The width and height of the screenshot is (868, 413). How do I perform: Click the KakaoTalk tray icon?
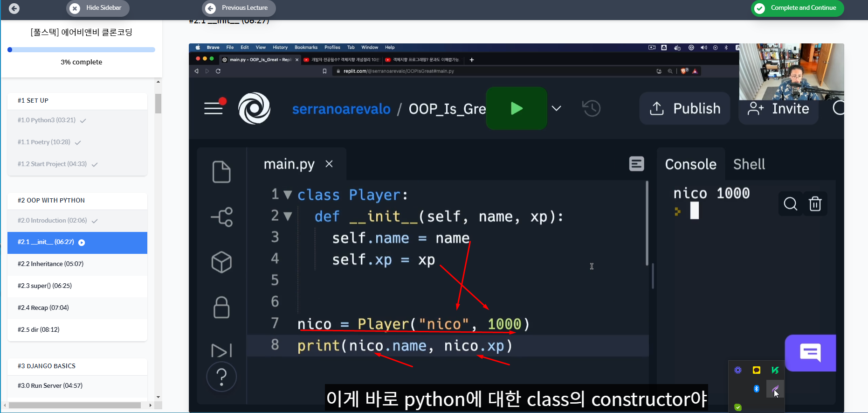coord(757,370)
